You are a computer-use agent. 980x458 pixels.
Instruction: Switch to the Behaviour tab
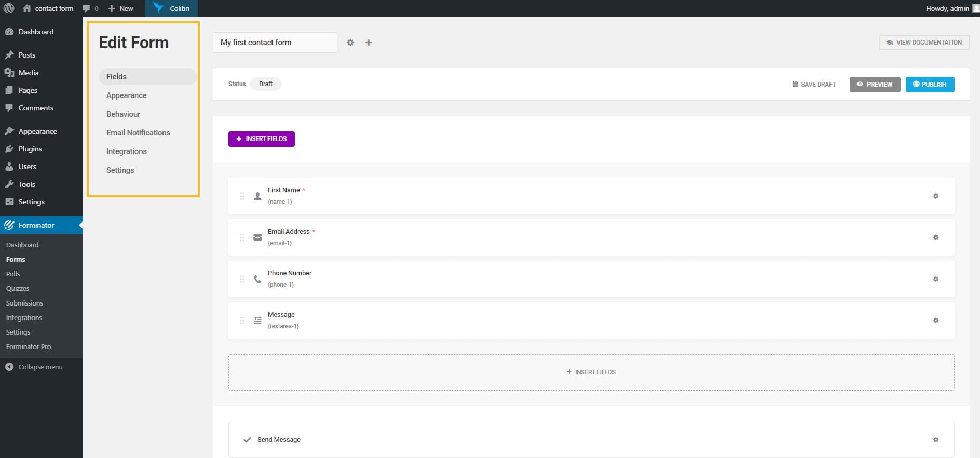point(123,114)
